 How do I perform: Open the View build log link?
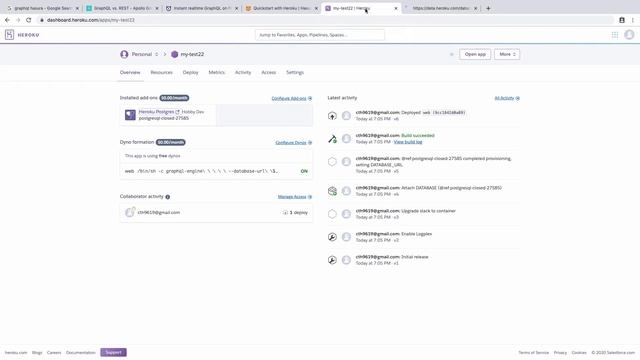pos(408,142)
